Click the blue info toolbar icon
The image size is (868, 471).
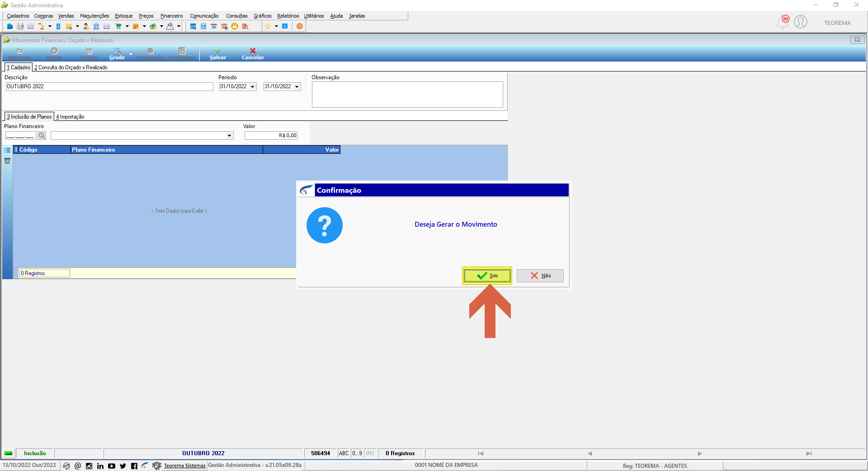(285, 26)
